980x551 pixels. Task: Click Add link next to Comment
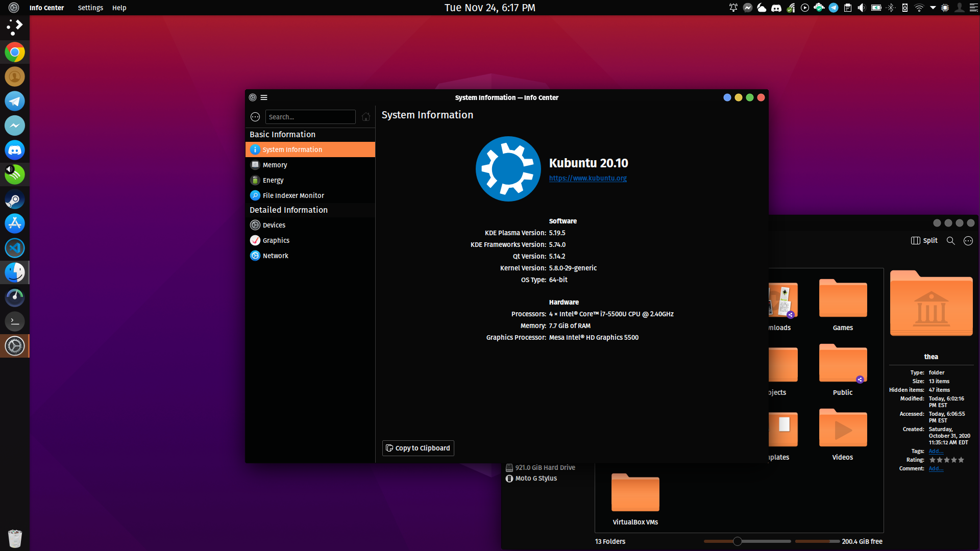pyautogui.click(x=936, y=468)
